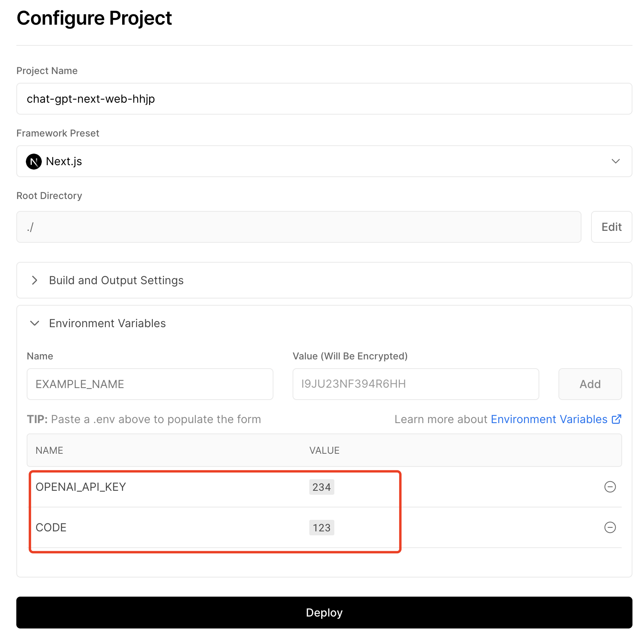Image resolution: width=644 pixels, height=644 pixels.
Task: Click the Add button for the variable
Action: tap(590, 384)
